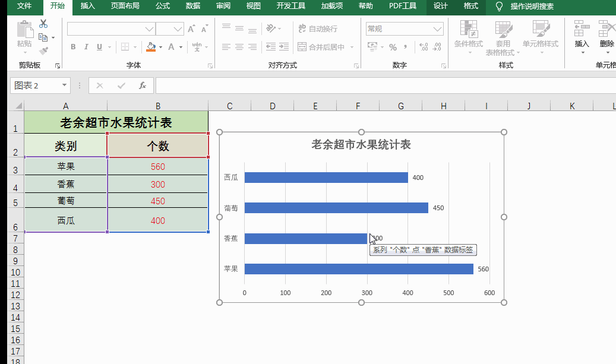This screenshot has width=616, height=364.
Task: Click the Copy icon in clipboard group
Action: coord(43,37)
